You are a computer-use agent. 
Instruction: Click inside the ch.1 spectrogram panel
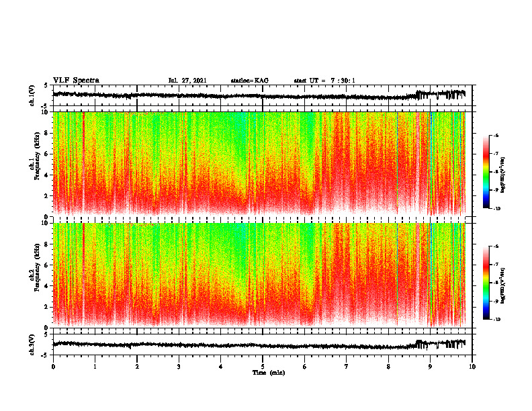pos(263,164)
